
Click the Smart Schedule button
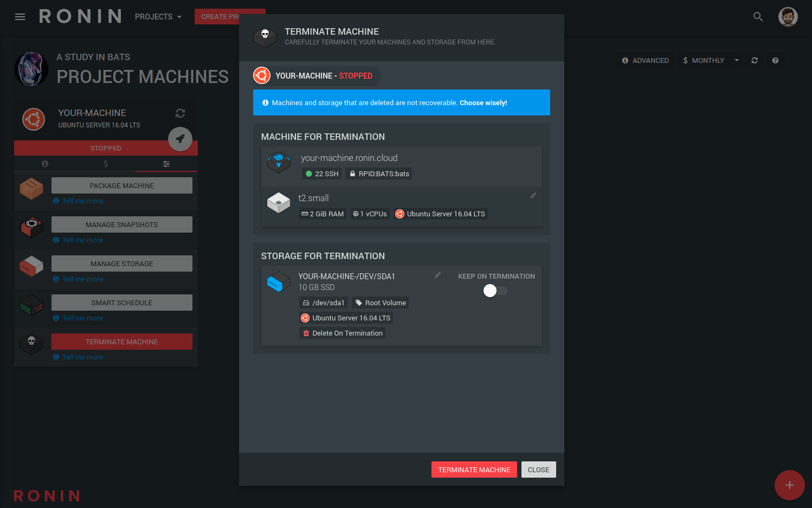tap(122, 303)
